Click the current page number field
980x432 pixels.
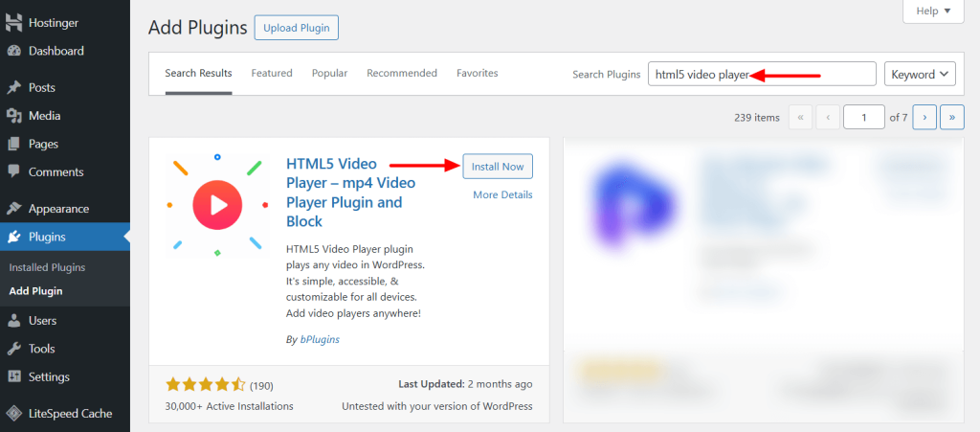(864, 117)
